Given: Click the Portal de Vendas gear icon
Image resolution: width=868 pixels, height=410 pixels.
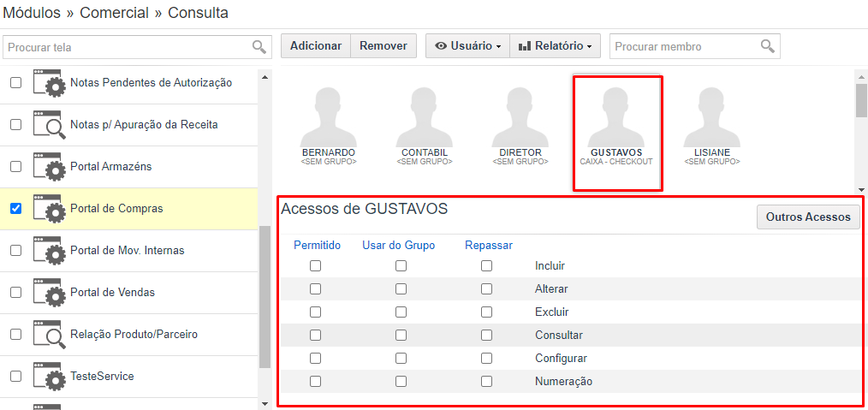Looking at the screenshot, I should pyautogui.click(x=50, y=293).
